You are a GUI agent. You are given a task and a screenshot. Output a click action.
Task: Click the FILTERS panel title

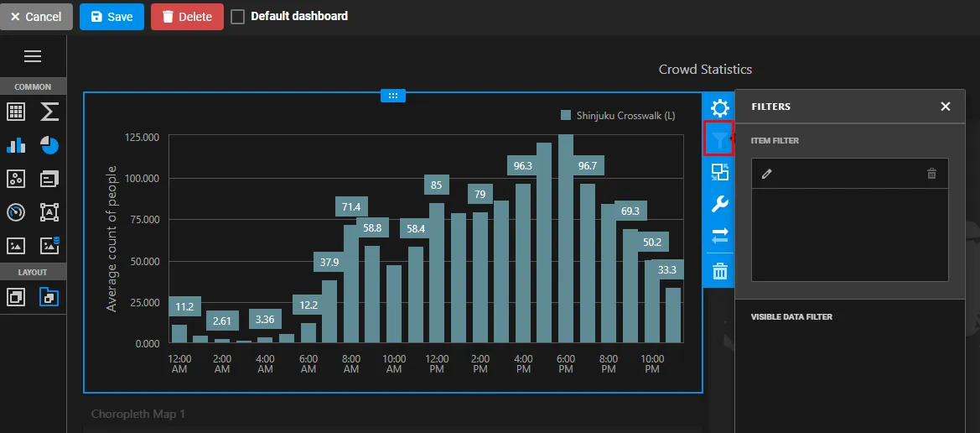[770, 107]
